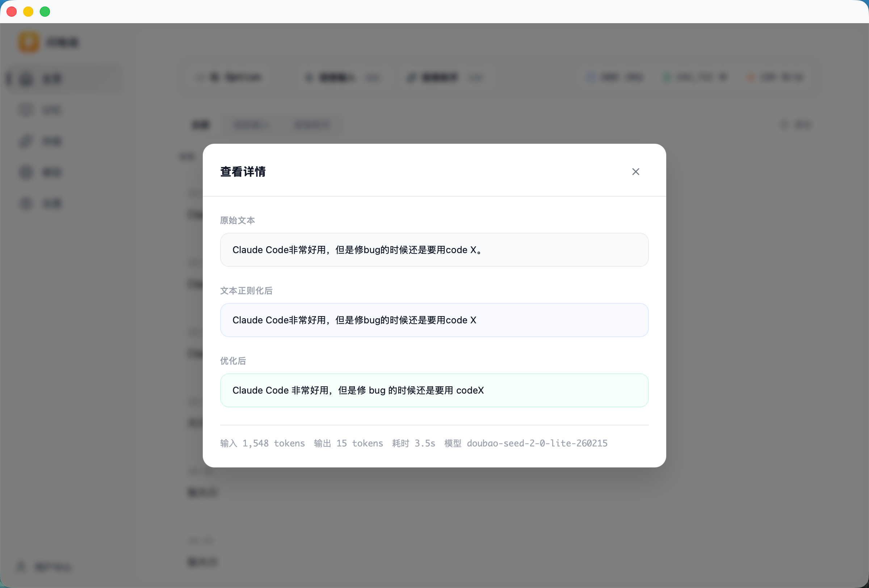Image resolution: width=869 pixels, height=588 pixels.
Task: Click the 文本正则化后 text box content
Action: point(434,320)
